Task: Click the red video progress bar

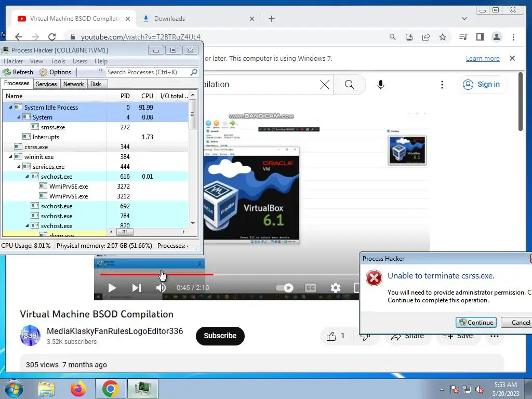Action: [156, 274]
